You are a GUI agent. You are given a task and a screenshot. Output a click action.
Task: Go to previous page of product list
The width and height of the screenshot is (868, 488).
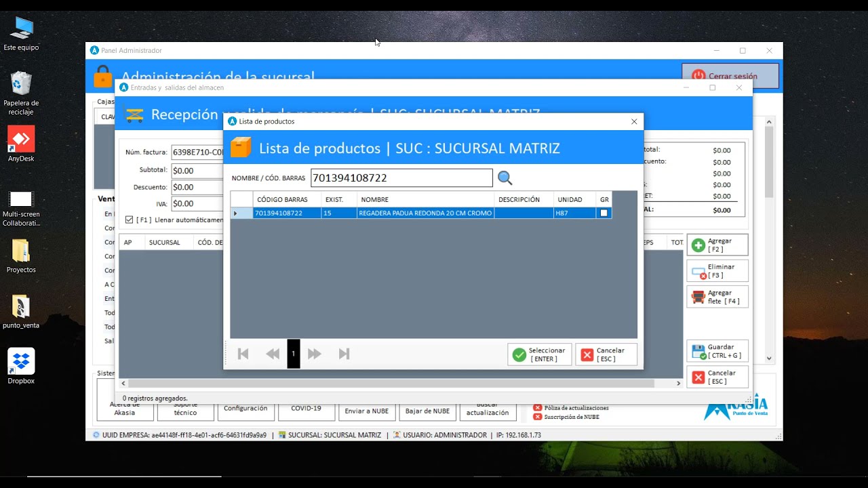(x=273, y=354)
